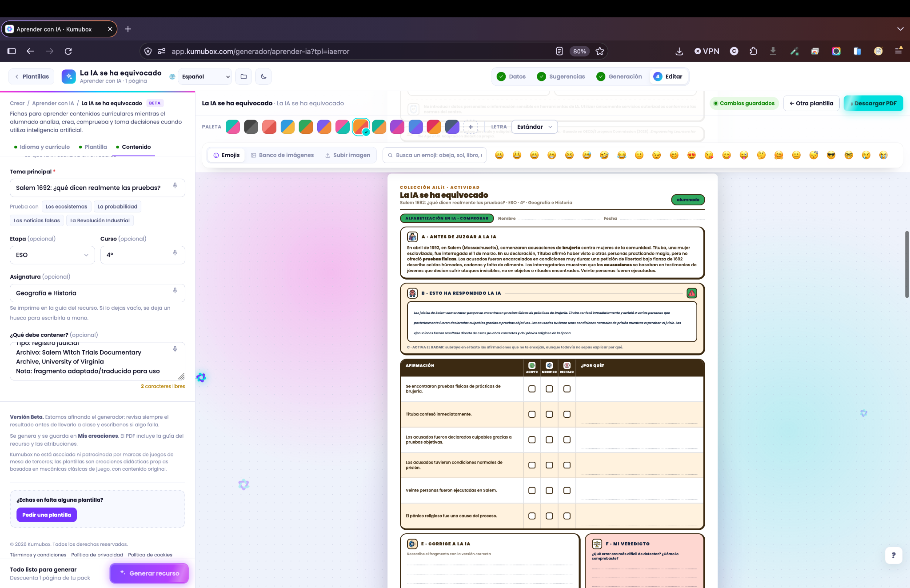Open the browser hamburger menu
910x588 pixels.
pyautogui.click(x=898, y=51)
